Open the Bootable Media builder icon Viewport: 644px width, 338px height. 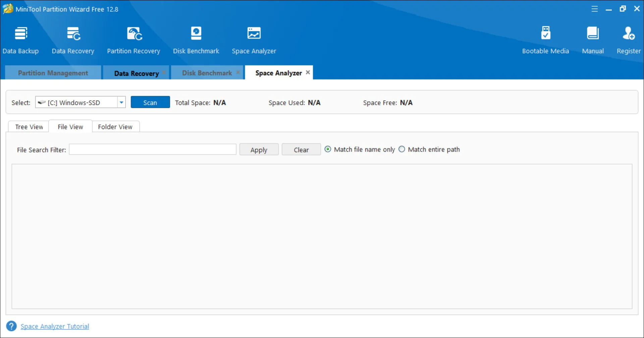(545, 34)
